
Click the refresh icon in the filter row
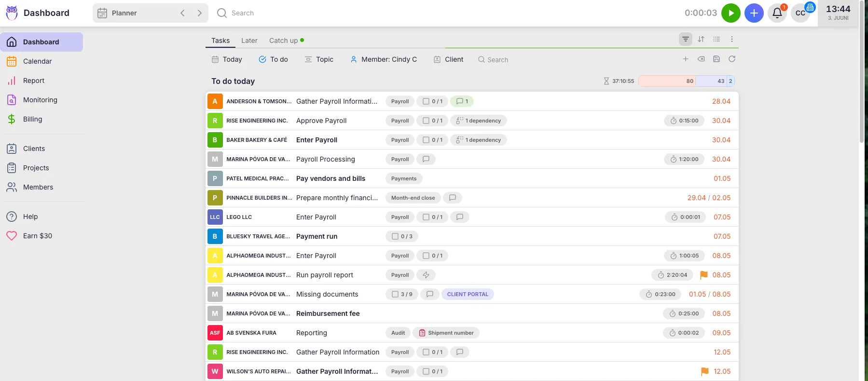pos(731,59)
